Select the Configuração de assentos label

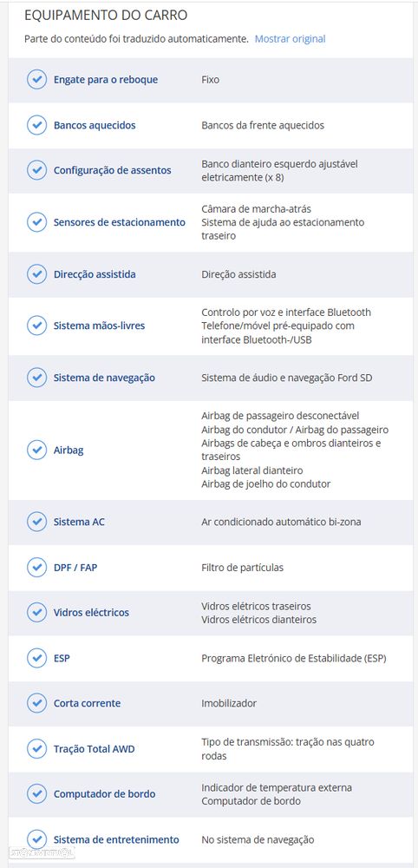(112, 170)
